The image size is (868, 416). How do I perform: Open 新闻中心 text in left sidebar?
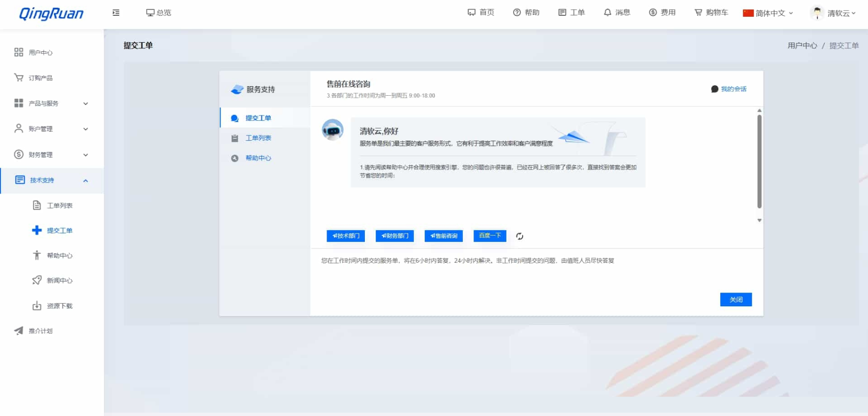pos(60,281)
